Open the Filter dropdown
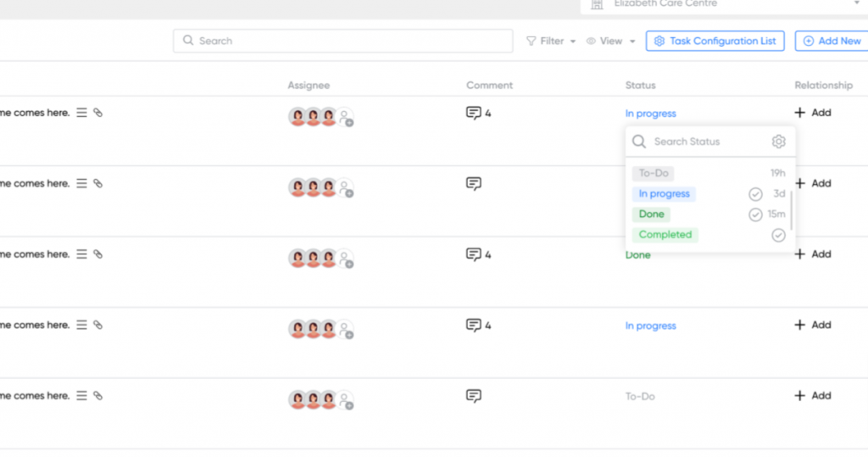This screenshot has width=868, height=457. [x=551, y=41]
